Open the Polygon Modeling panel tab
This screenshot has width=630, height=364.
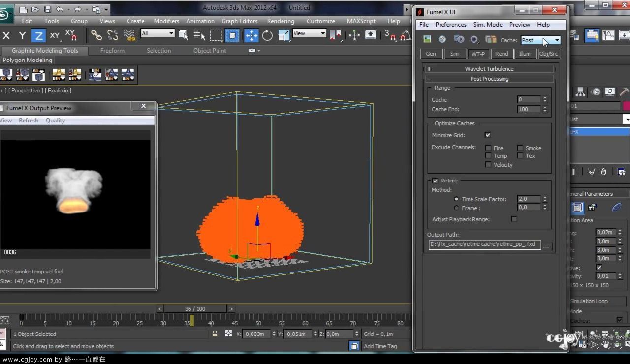click(27, 60)
